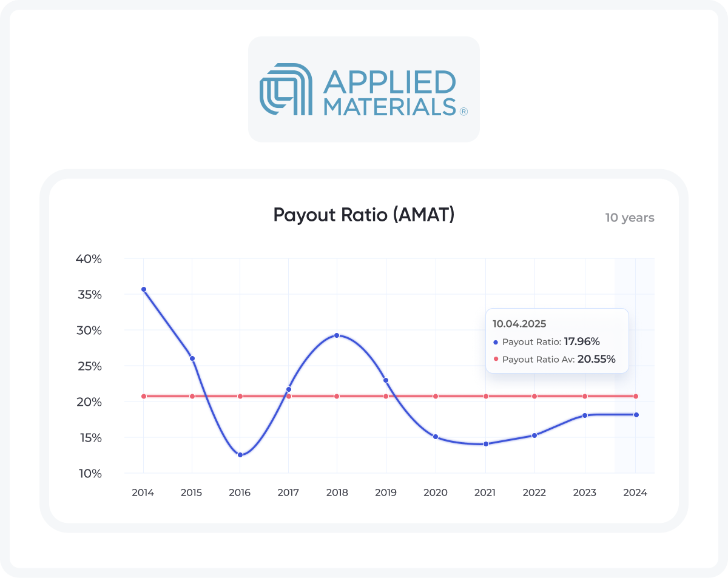
Task: Click the 2021 blue payout ratio data point
Action: point(486,444)
